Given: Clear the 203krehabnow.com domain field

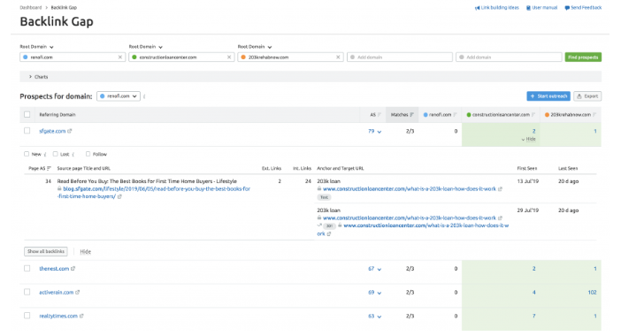Looking at the screenshot, I should pos(338,57).
